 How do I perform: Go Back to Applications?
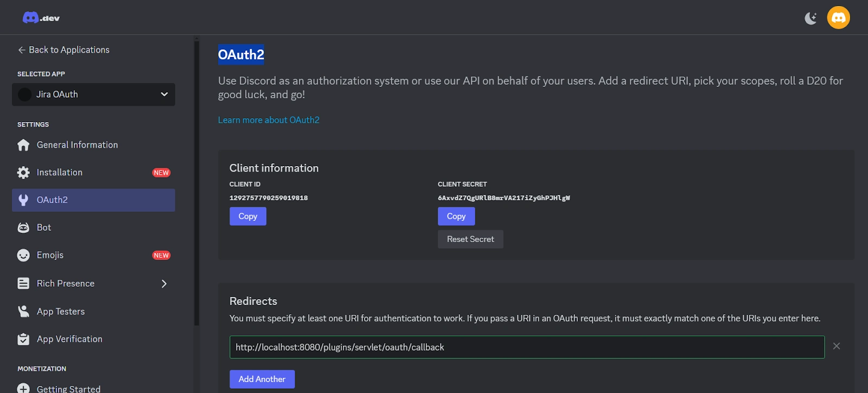(x=64, y=50)
